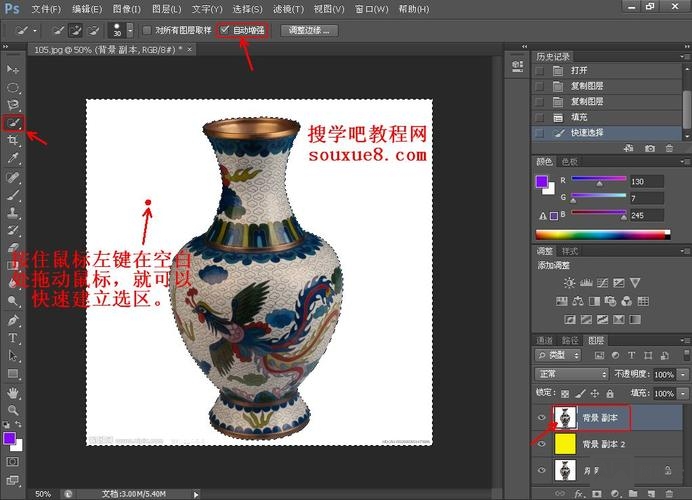The width and height of the screenshot is (692, 500).
Task: Select the Eyedropper tool
Action: pyautogui.click(x=13, y=158)
